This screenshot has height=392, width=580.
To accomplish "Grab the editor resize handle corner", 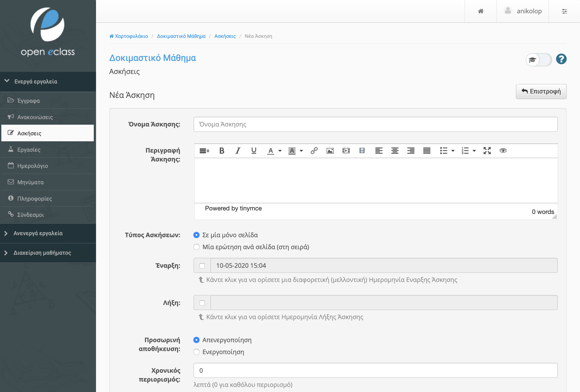I will [x=555, y=217].
